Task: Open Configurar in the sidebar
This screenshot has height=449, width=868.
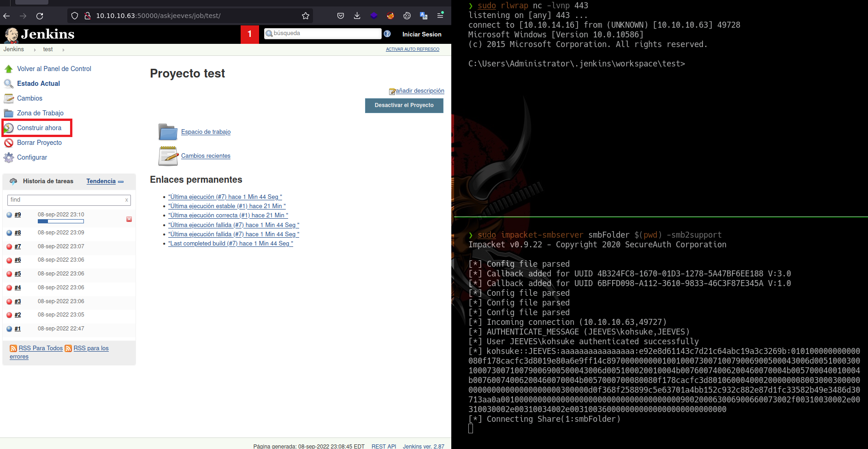Action: pos(32,157)
